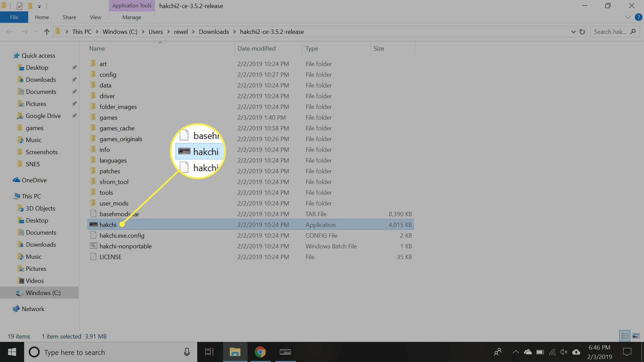Open the hakchi-nonportable batch file

click(125, 246)
